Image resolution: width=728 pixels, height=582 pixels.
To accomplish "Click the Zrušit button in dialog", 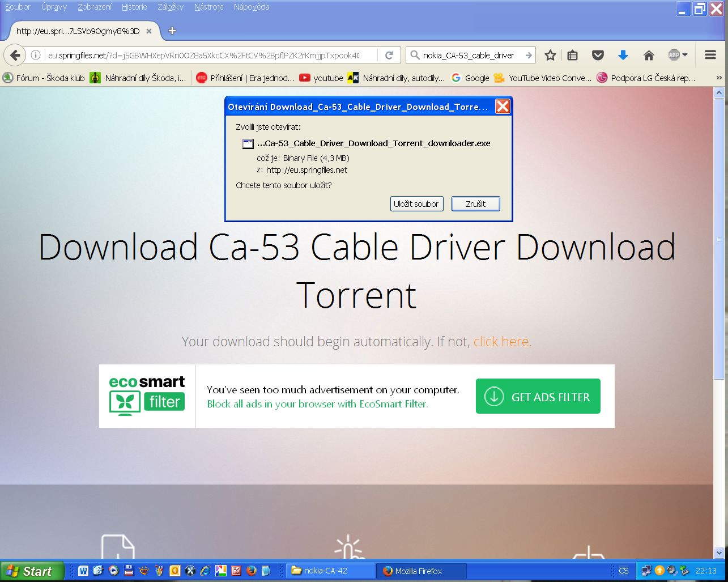I will pos(475,204).
